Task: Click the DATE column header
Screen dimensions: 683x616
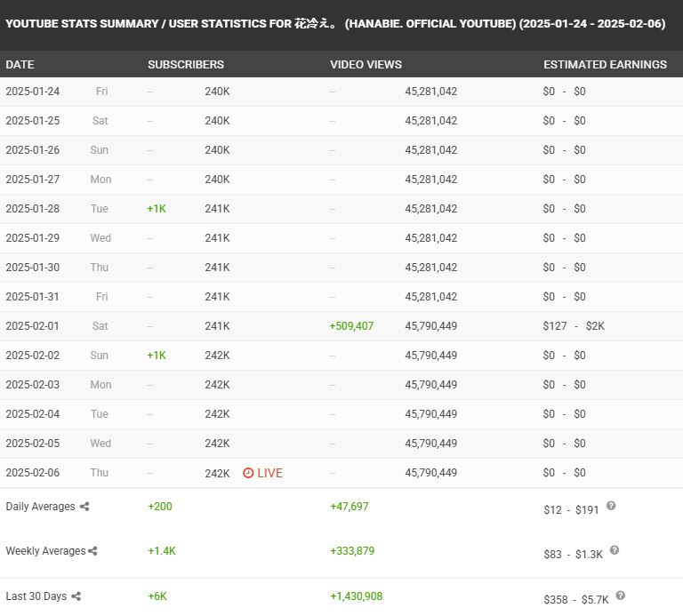Action: 20,64
